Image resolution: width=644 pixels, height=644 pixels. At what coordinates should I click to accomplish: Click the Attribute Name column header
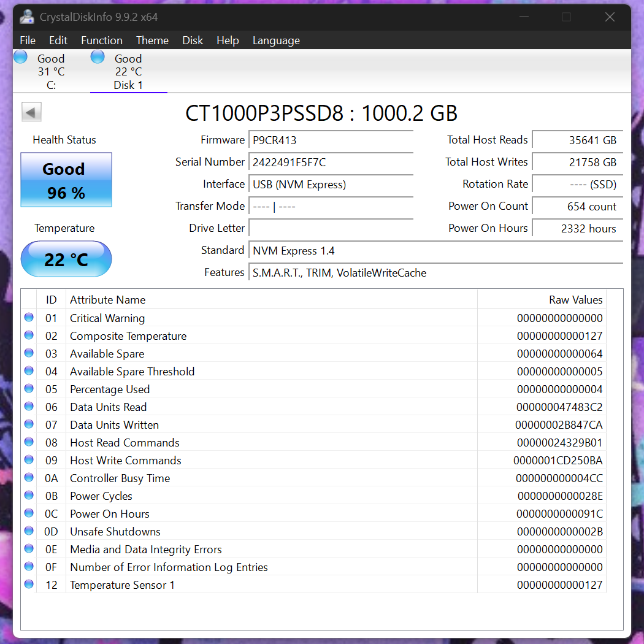point(272,299)
